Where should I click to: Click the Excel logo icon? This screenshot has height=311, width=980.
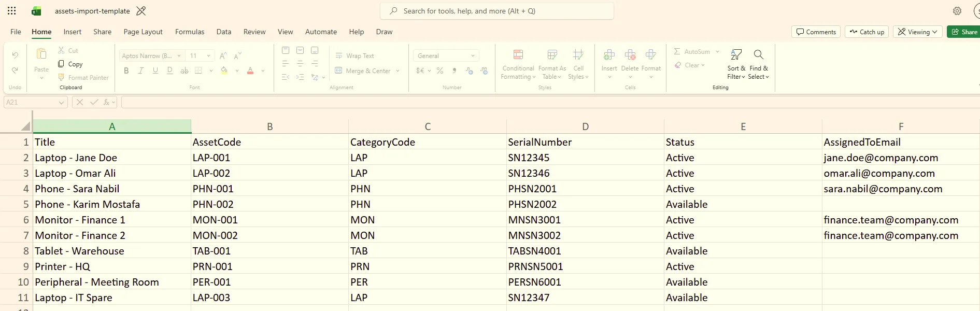(x=36, y=11)
